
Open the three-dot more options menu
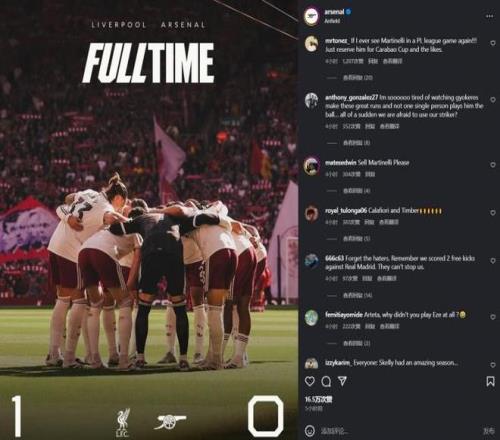point(489,16)
